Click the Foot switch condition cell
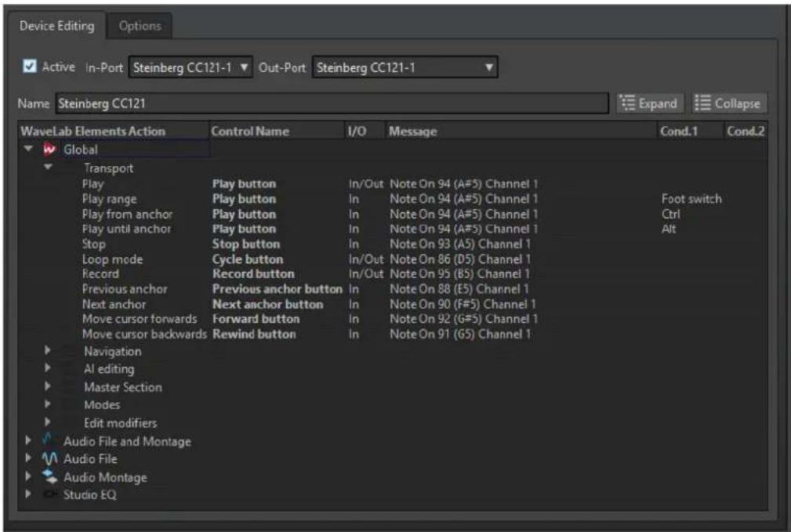This screenshot has height=532, width=791. pos(691,199)
